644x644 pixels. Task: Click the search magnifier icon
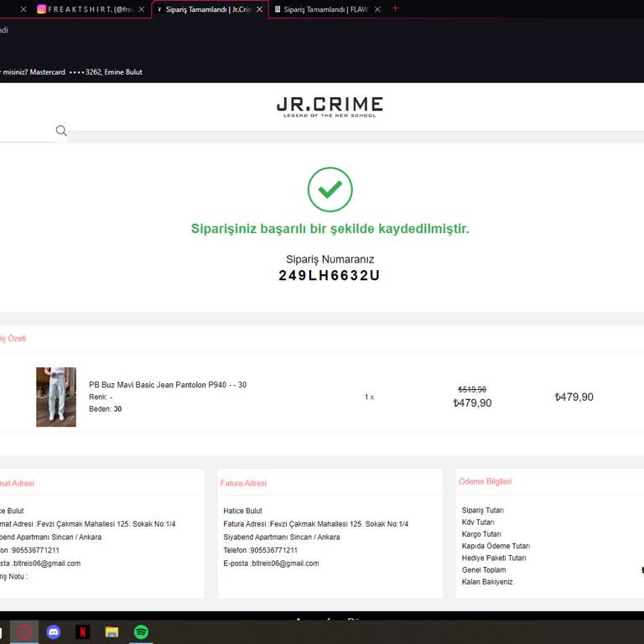(61, 131)
